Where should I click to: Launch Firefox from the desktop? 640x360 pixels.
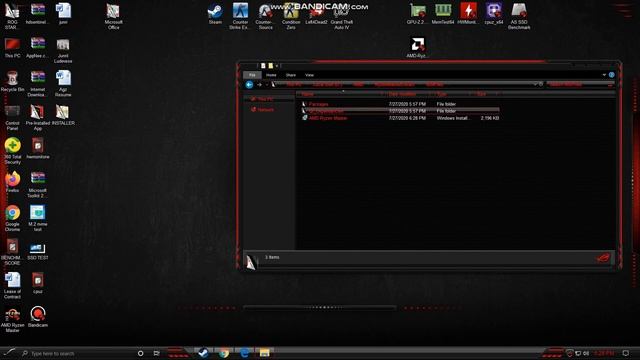(x=12, y=182)
